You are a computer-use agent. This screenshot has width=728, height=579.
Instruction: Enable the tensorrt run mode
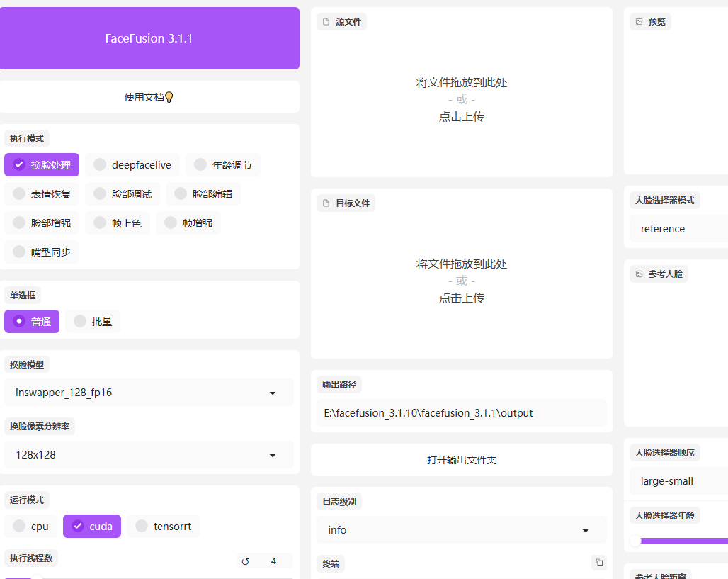click(x=164, y=526)
